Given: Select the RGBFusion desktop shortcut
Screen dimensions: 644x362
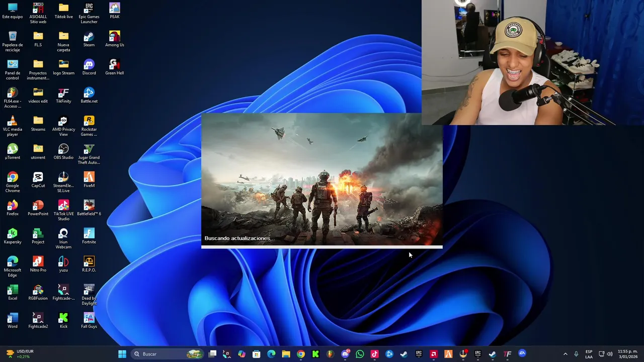Looking at the screenshot, I should (38, 293).
